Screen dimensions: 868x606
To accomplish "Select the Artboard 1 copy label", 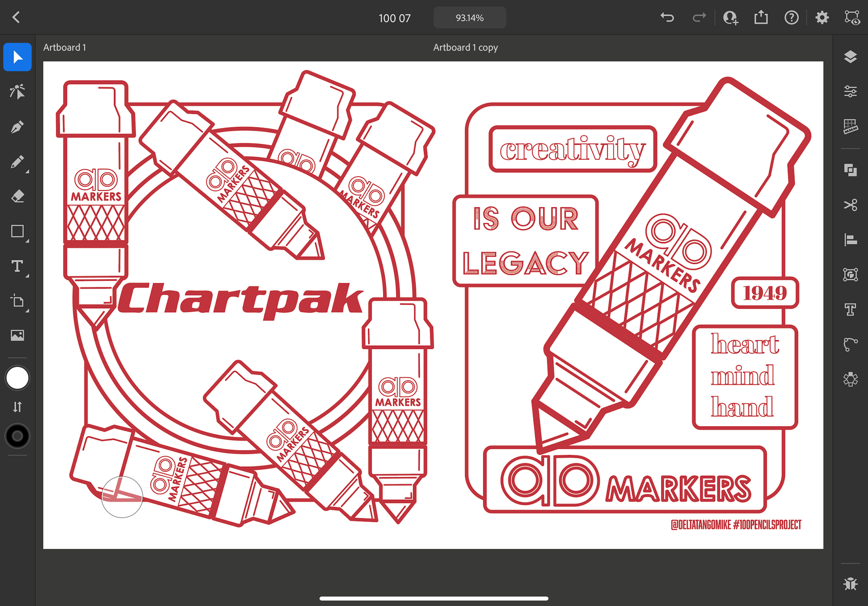I will pyautogui.click(x=465, y=47).
